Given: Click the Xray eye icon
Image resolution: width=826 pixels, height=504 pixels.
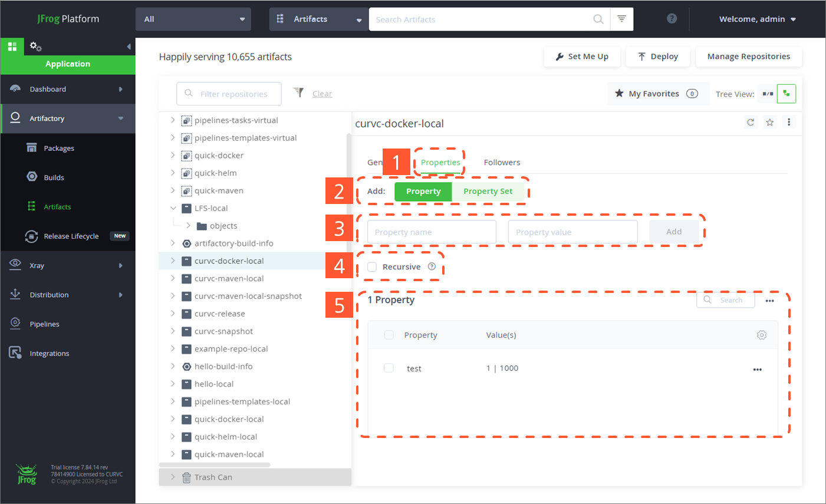Looking at the screenshot, I should pos(15,264).
